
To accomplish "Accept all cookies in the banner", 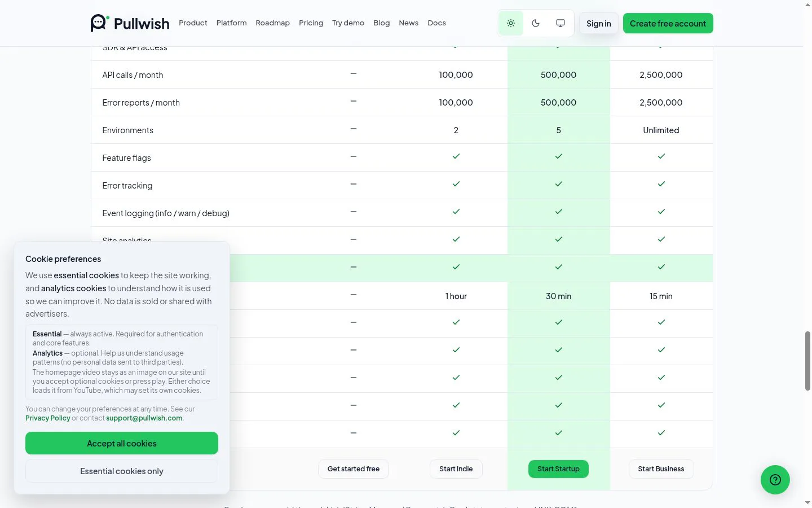I will (122, 443).
